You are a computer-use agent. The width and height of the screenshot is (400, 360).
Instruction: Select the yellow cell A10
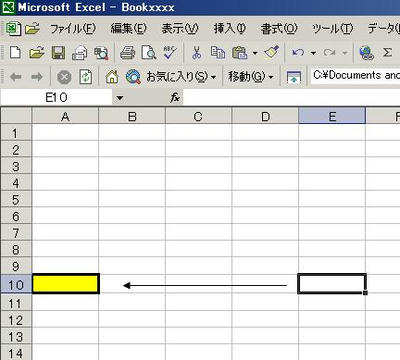66,284
